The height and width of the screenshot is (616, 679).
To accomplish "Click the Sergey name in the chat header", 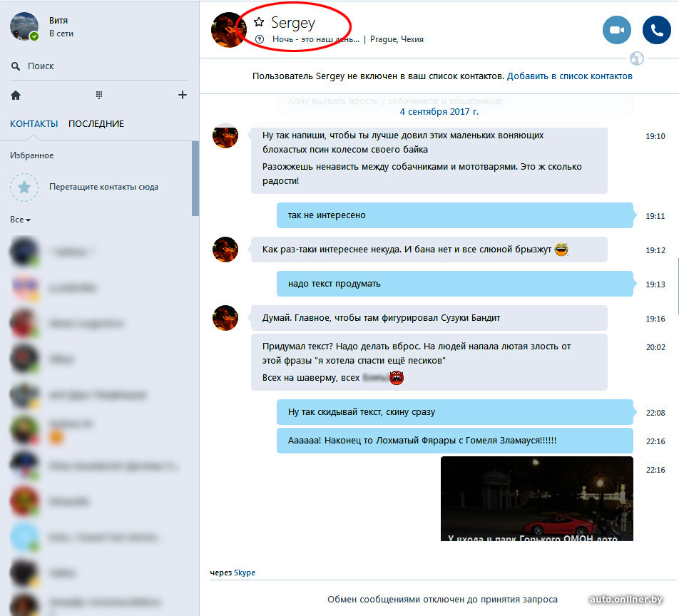I will click(x=293, y=23).
